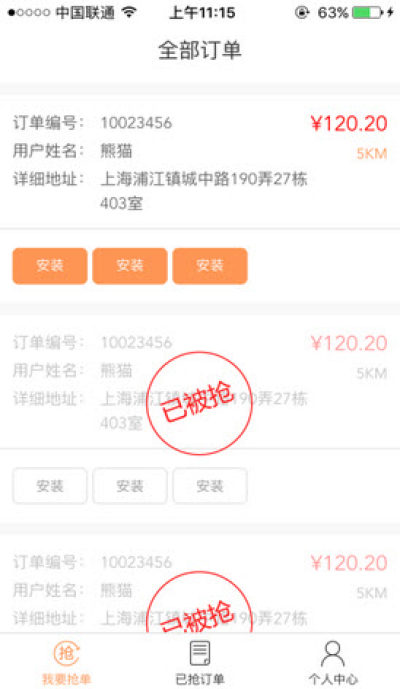Click the first orange 安装 button
Viewport: 400px width, 689px height.
50,266
